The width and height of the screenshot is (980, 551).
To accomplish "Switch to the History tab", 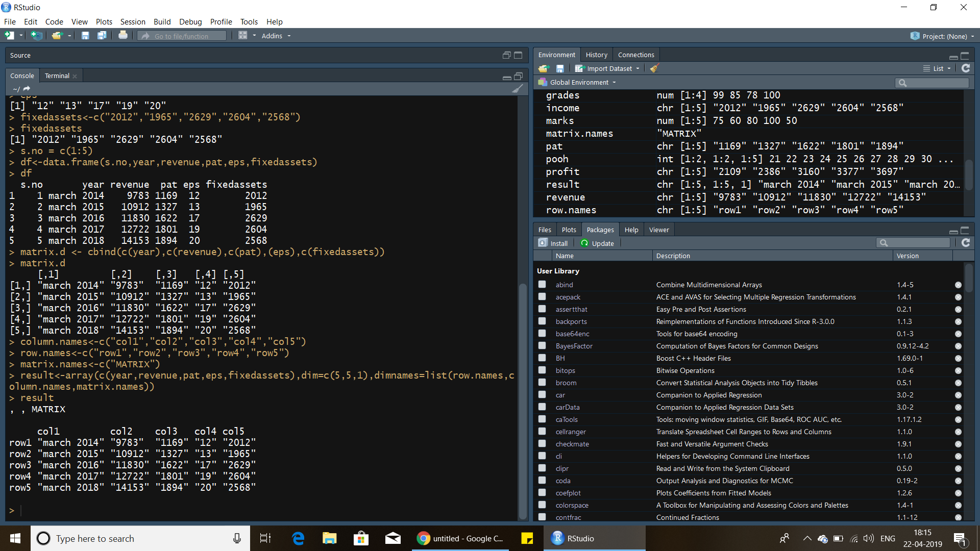I will 596,55.
